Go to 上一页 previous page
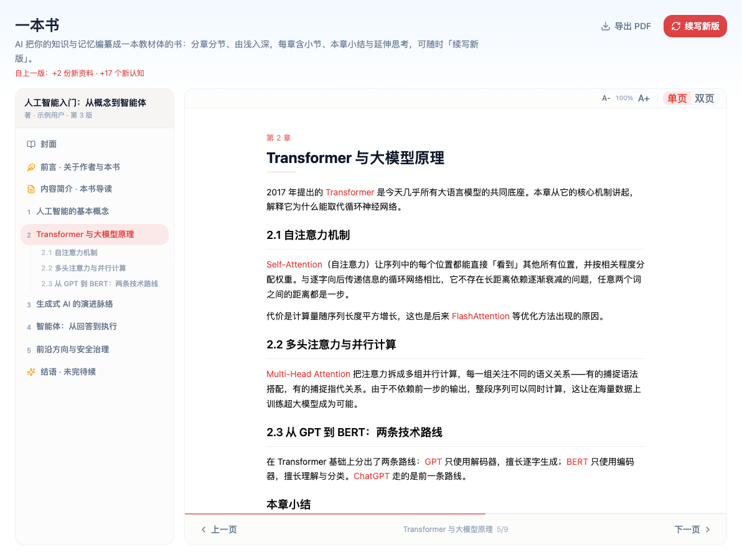742x560 pixels. [218, 530]
